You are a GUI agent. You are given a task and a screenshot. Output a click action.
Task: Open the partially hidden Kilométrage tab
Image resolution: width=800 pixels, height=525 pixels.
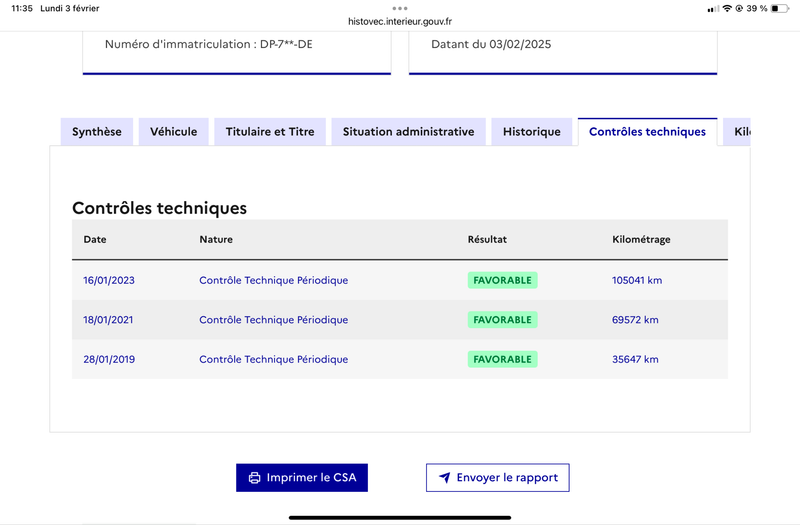pyautogui.click(x=737, y=132)
